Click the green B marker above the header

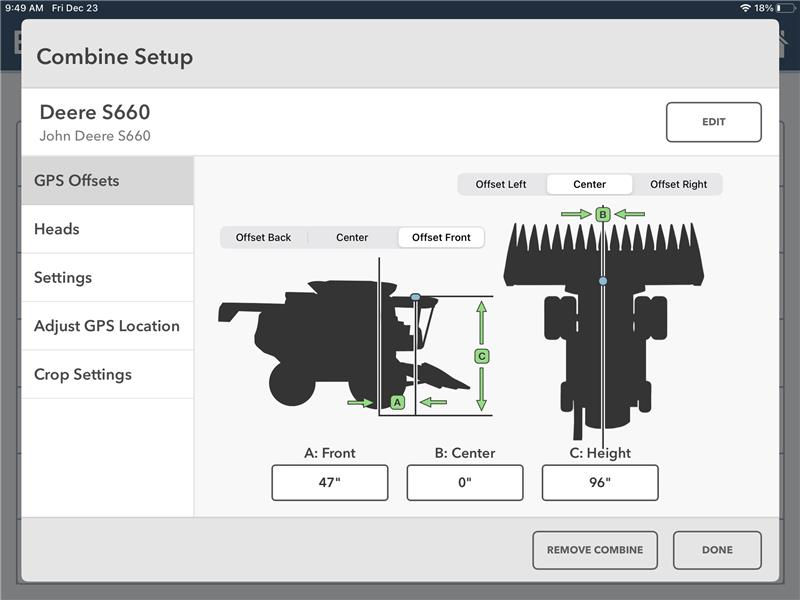(603, 214)
